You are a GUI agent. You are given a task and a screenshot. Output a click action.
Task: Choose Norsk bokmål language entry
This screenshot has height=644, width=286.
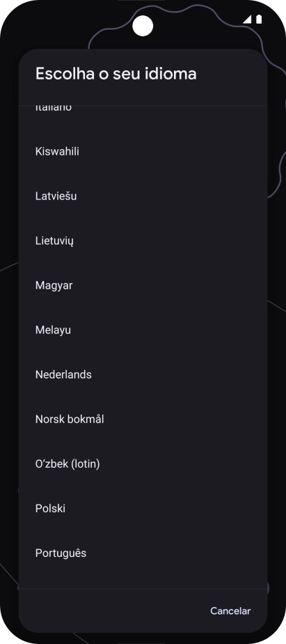coord(143,420)
